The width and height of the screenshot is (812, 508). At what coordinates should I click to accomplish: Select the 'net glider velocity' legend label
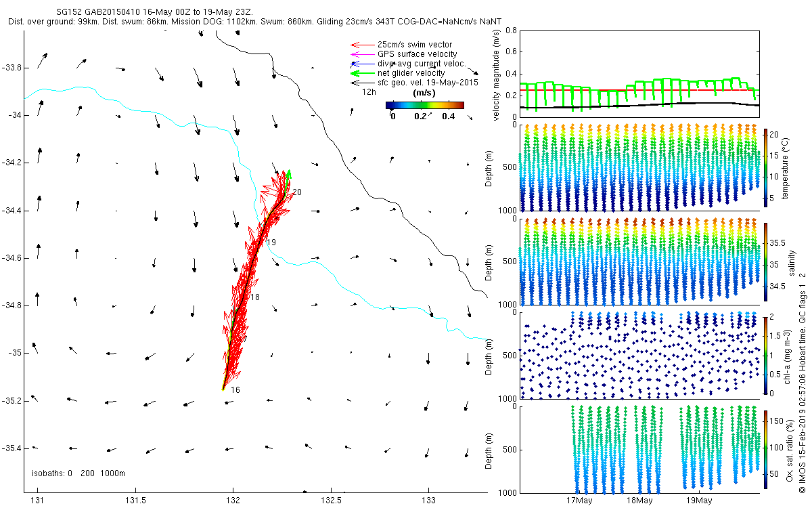411,73
